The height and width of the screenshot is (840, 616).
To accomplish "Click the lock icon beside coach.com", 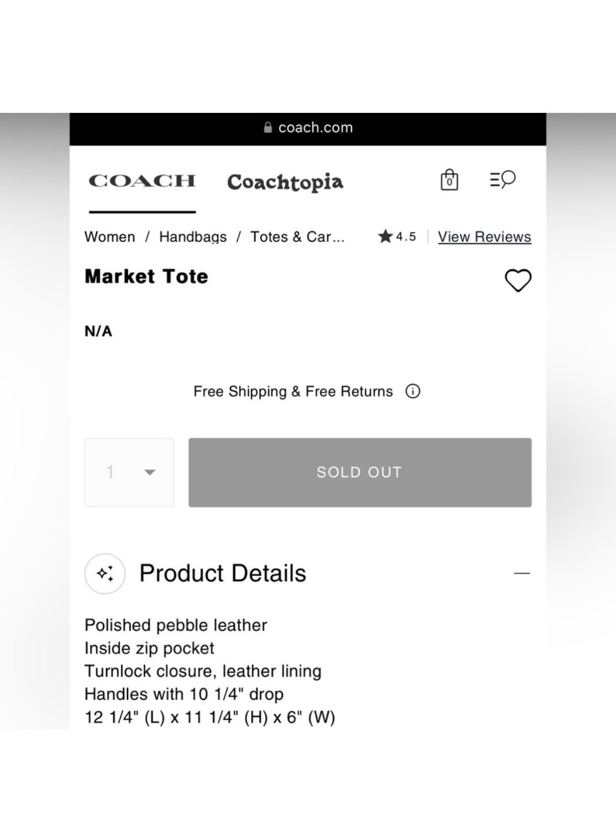I will (268, 128).
